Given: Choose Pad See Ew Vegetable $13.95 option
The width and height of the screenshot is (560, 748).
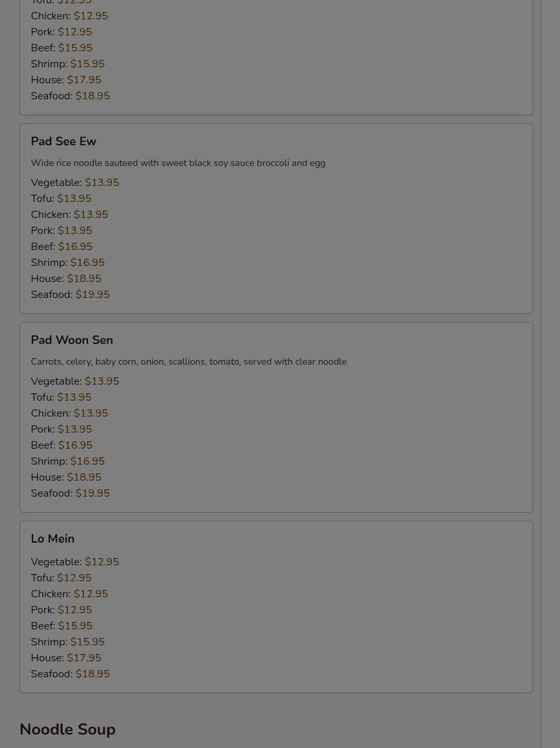Looking at the screenshot, I should (x=75, y=182).
